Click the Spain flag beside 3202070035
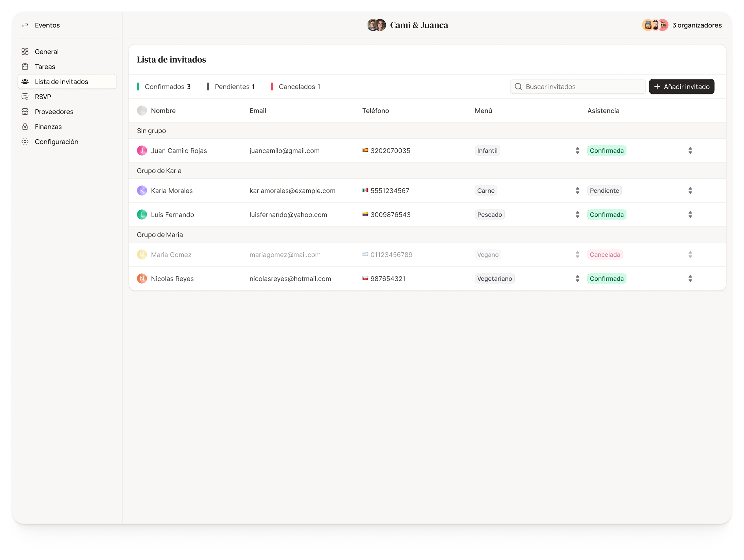Screen dimensions: 744x560 [365, 150]
